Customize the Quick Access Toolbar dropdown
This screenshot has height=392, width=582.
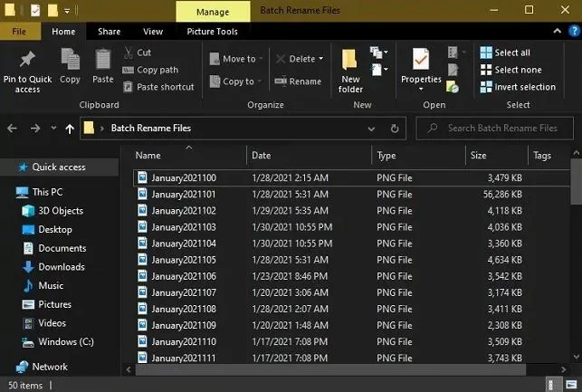tap(67, 11)
